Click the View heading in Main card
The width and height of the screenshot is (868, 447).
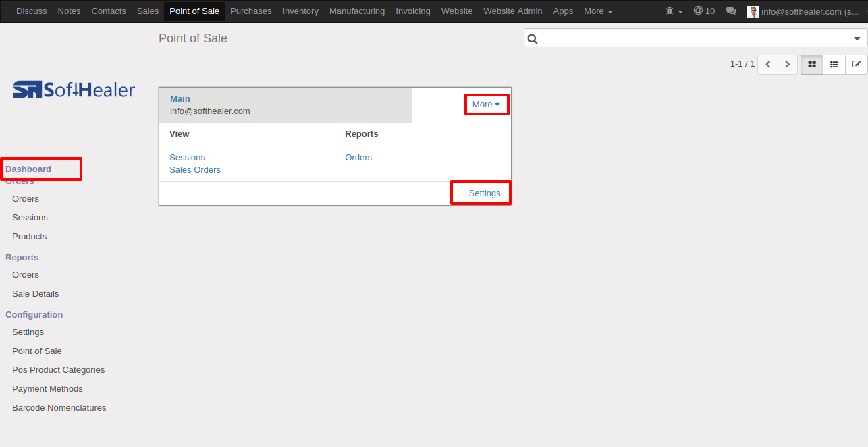click(180, 134)
